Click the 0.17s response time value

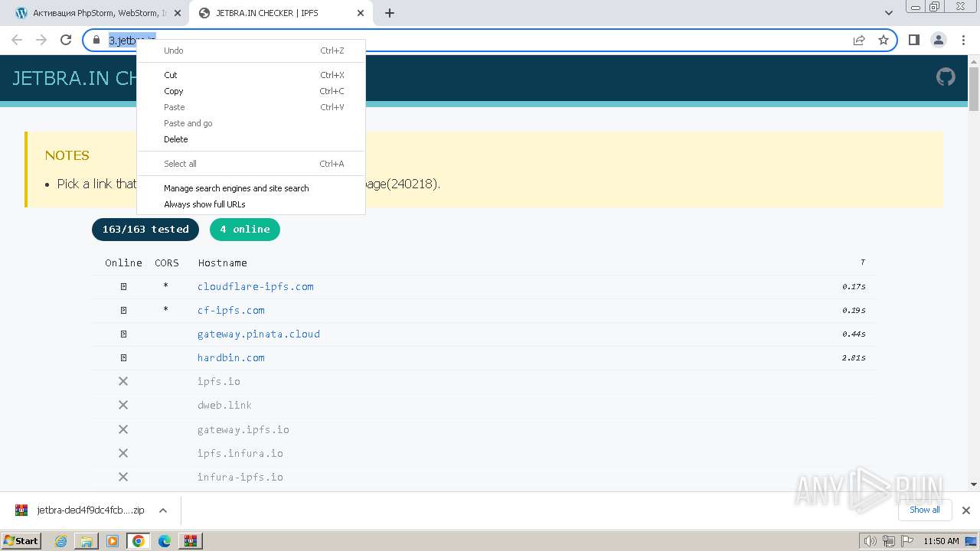point(854,286)
